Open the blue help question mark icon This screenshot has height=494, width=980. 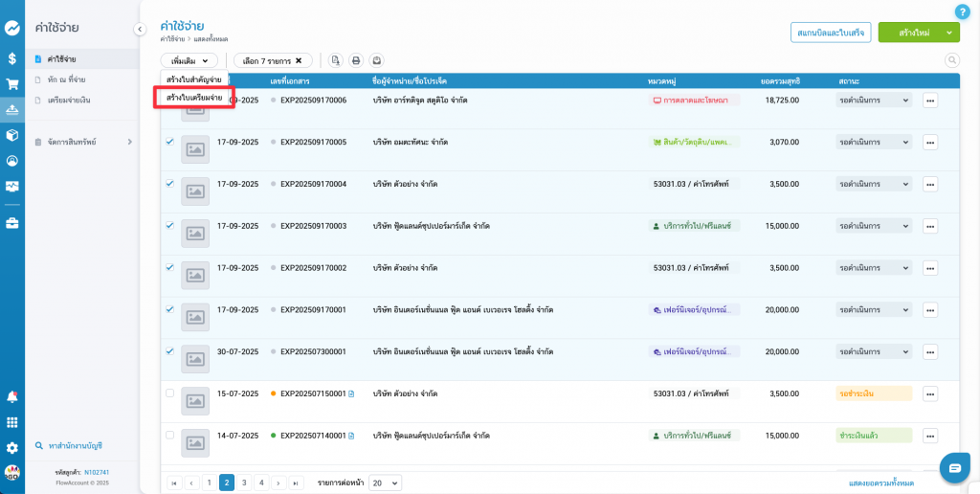point(962,11)
